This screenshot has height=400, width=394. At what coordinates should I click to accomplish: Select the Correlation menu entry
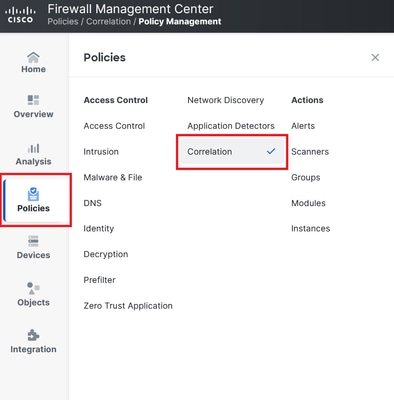point(232,152)
